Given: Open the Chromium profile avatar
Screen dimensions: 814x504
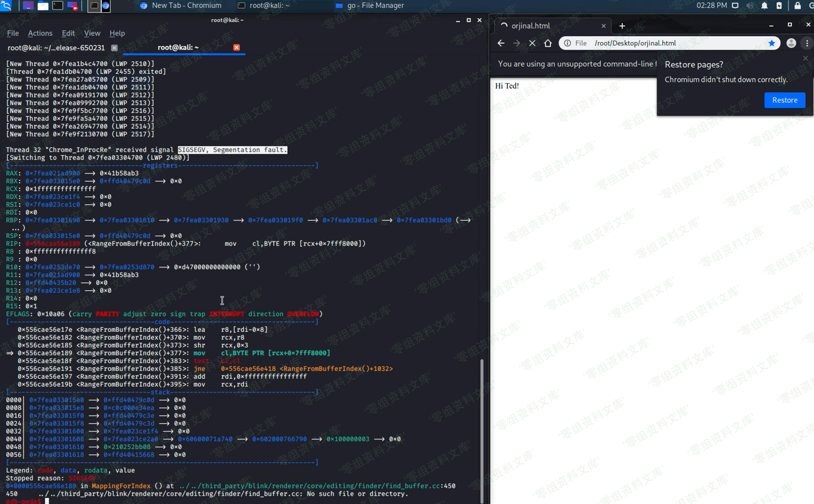Looking at the screenshot, I should pos(791,43).
